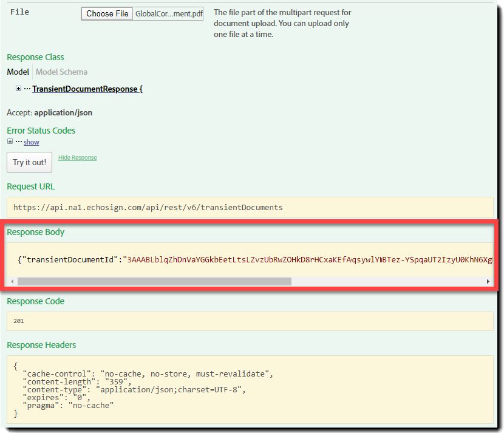Click the show link under Error Status Codes

(31, 142)
